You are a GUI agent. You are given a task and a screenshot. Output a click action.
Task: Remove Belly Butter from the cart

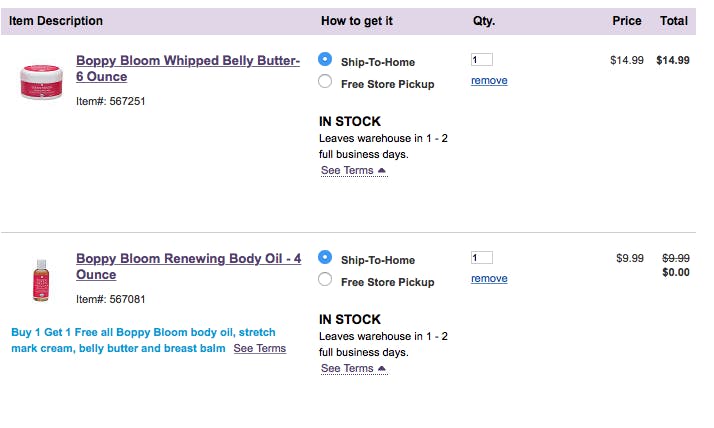click(x=489, y=81)
